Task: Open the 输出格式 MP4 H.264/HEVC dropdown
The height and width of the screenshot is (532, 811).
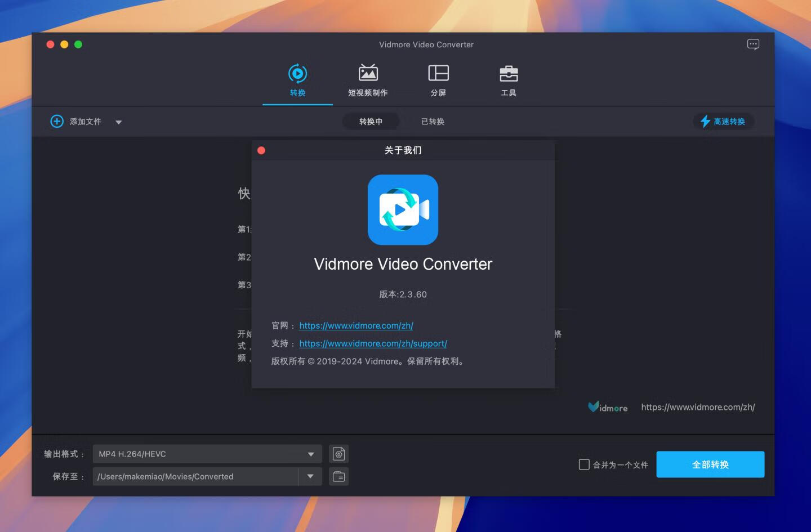Action: (x=207, y=454)
